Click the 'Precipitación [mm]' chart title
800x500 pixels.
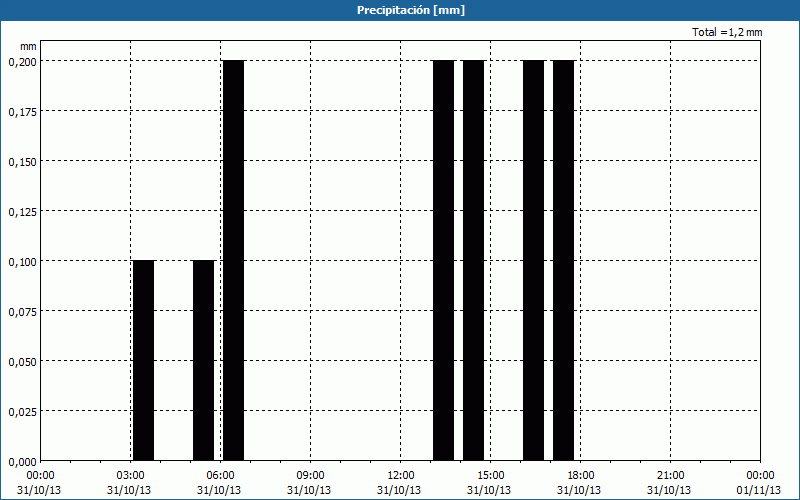tap(411, 10)
